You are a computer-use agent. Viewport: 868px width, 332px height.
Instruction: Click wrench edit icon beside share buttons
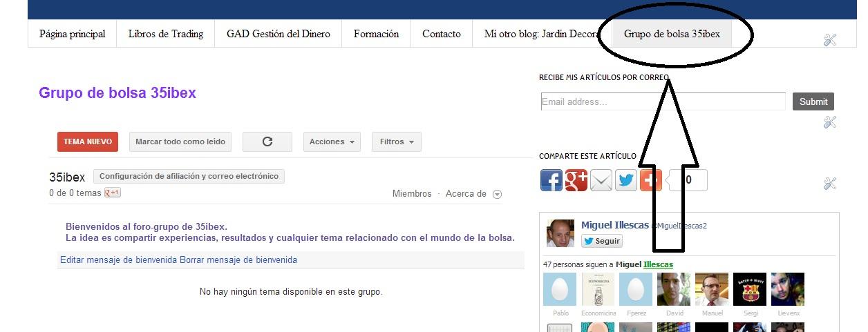(830, 184)
